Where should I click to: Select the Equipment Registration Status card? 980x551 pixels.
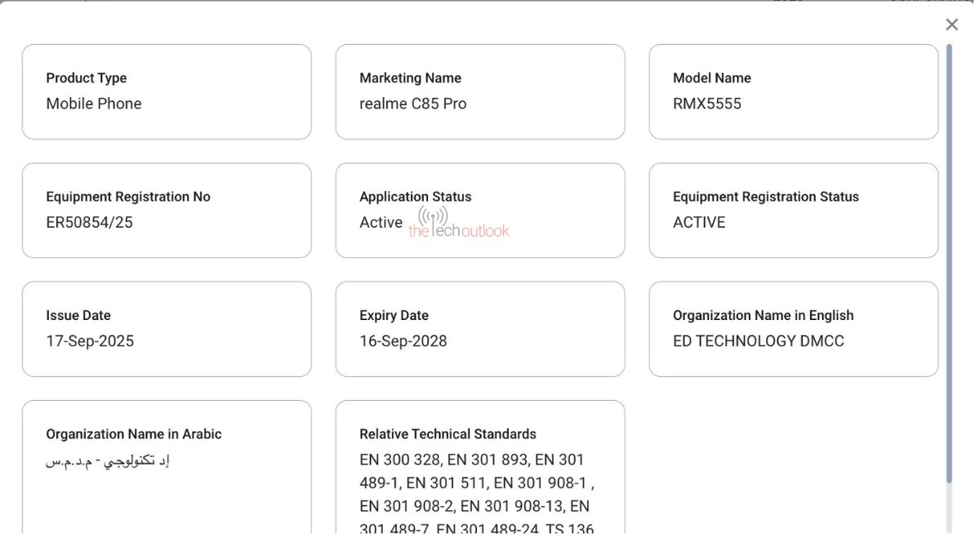pyautogui.click(x=794, y=210)
